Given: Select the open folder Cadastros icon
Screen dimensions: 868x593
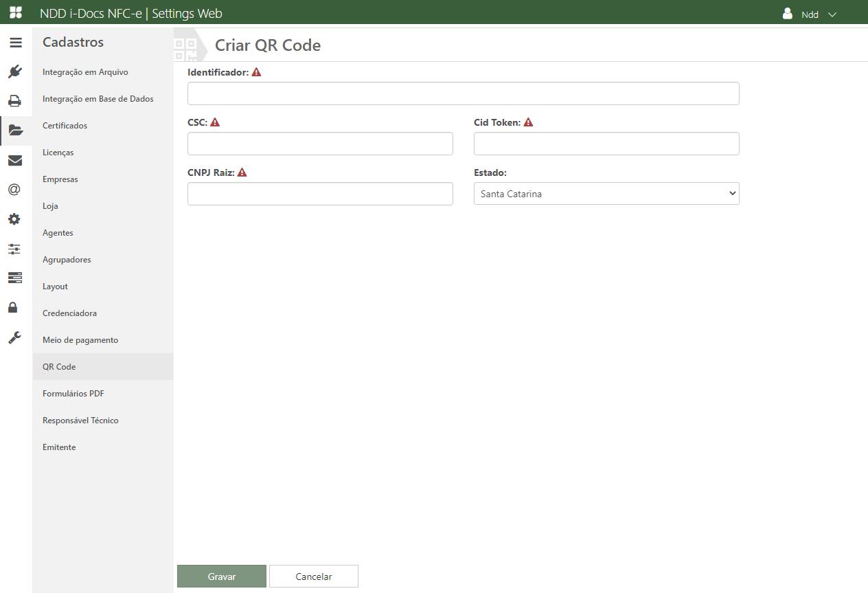Looking at the screenshot, I should click(15, 131).
